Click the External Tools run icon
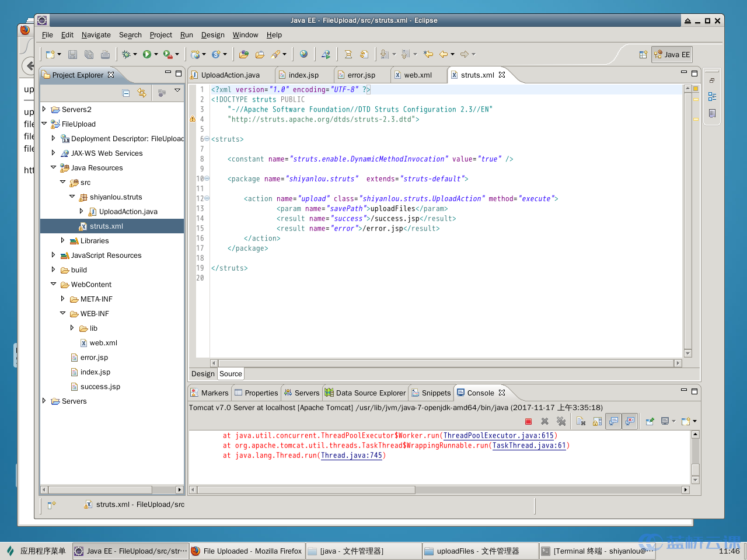This screenshot has width=747, height=560. pyautogui.click(x=168, y=54)
